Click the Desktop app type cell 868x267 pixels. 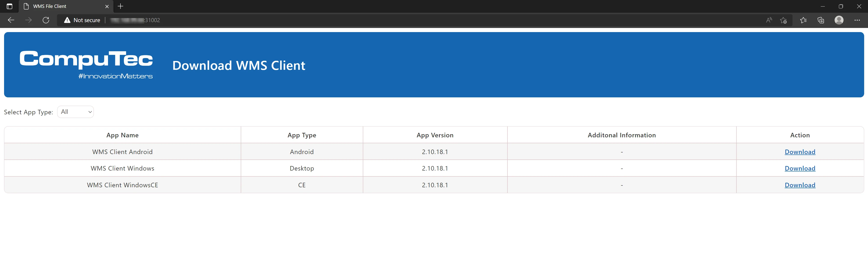[302, 168]
